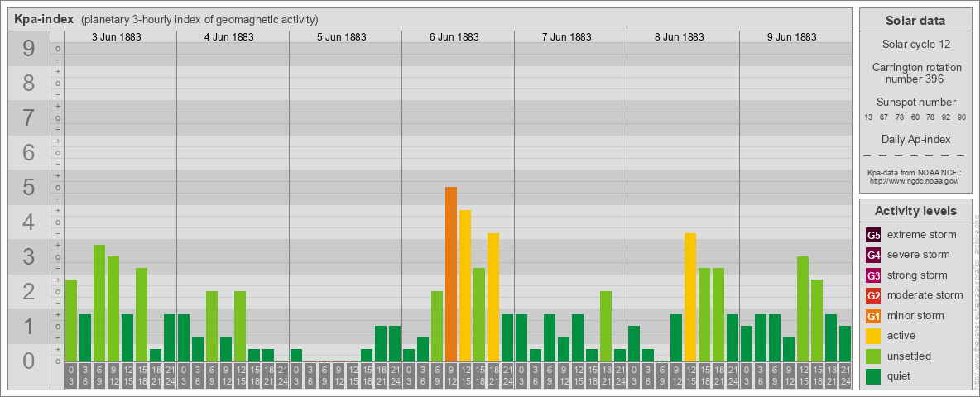Click the G1 minor storm legend icon

coord(873,316)
